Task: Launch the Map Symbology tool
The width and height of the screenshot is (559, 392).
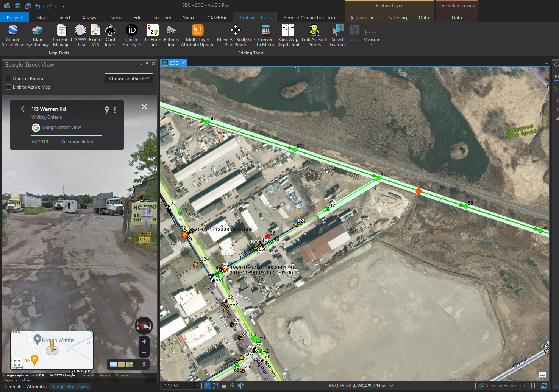Action: click(37, 36)
